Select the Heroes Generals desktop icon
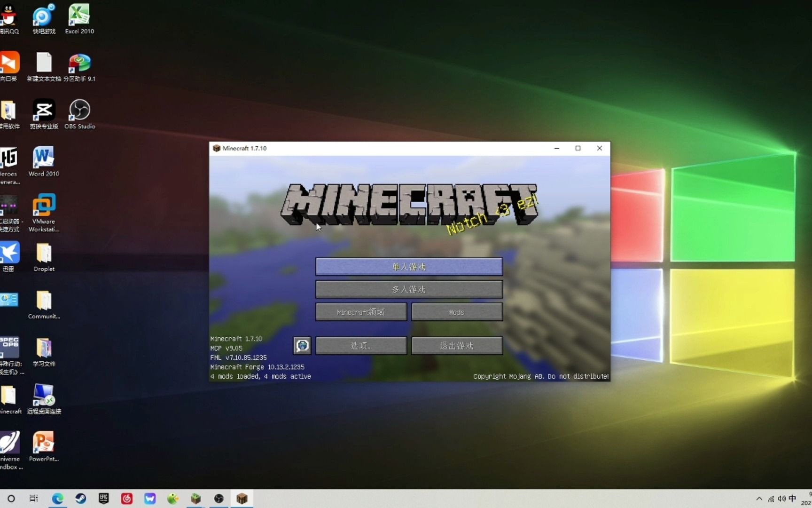This screenshot has height=508, width=812. 9,166
